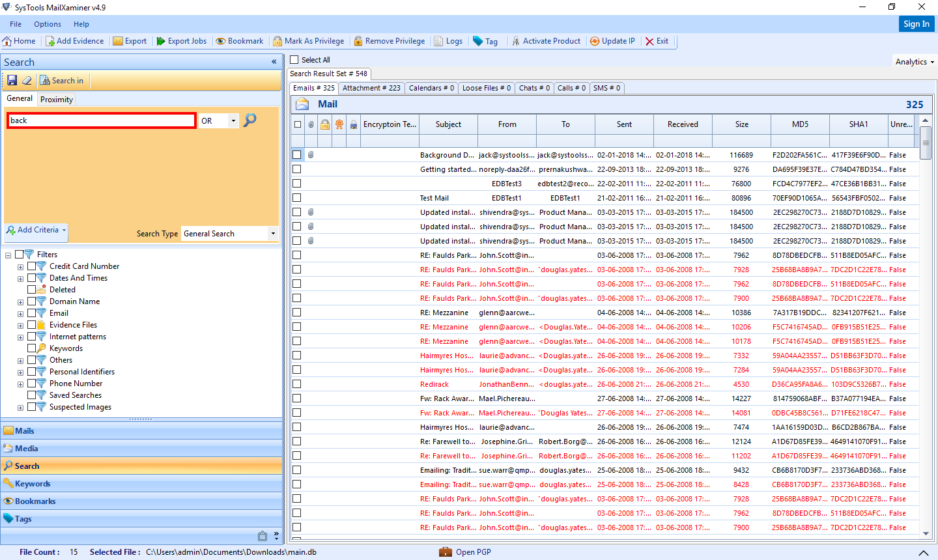Open the Search Type combo box
Viewport: 938px width, 560px height.
(230, 234)
